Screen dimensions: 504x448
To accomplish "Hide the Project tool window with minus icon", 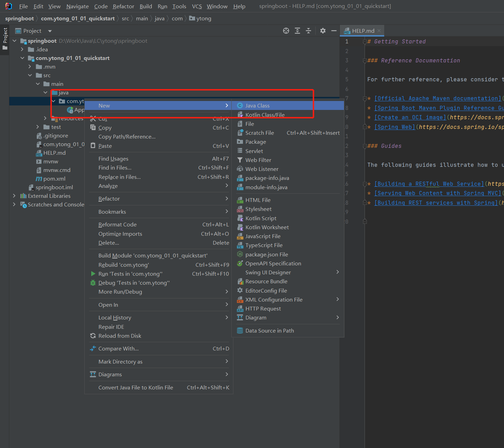I will pos(334,31).
